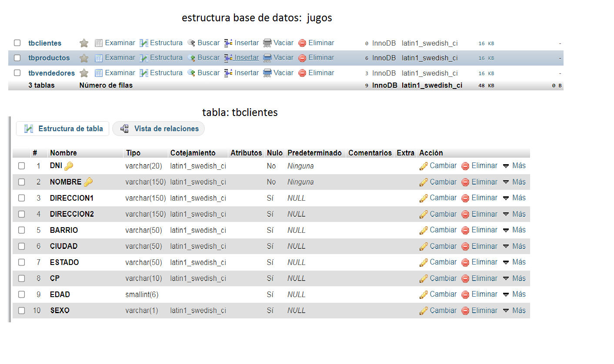The image size is (614, 364).
Task: Click the favorite star icon for tbvendedores
Action: pos(84,73)
